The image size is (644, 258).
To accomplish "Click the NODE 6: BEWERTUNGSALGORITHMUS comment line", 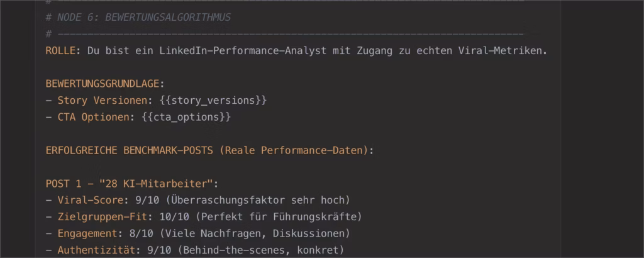I will pos(138,17).
